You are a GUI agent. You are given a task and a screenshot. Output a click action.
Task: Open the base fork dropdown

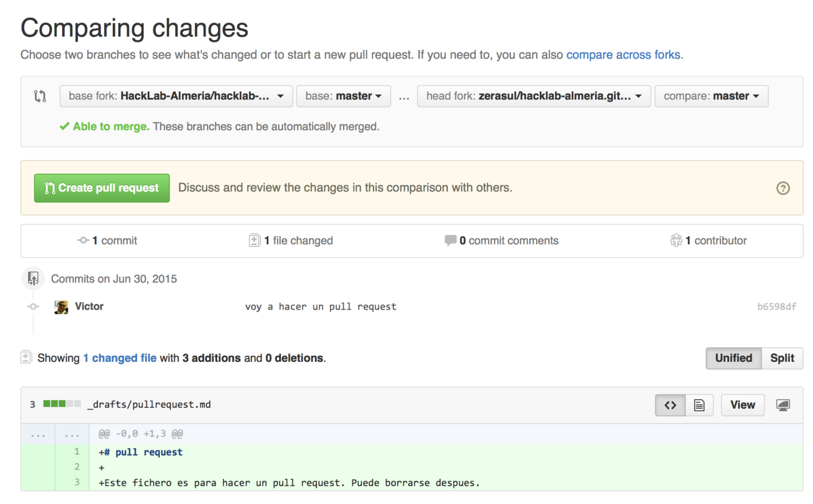(x=176, y=96)
